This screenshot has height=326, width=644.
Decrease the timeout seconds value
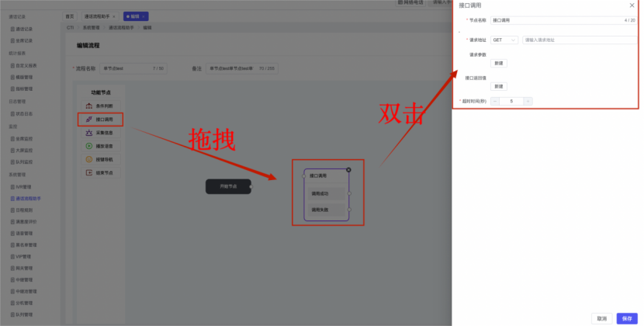495,101
